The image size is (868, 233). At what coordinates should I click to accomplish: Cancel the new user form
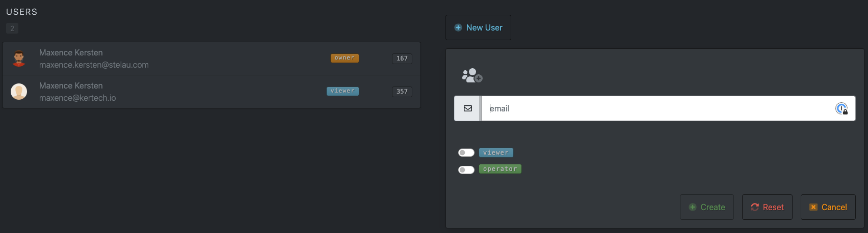pos(828,207)
